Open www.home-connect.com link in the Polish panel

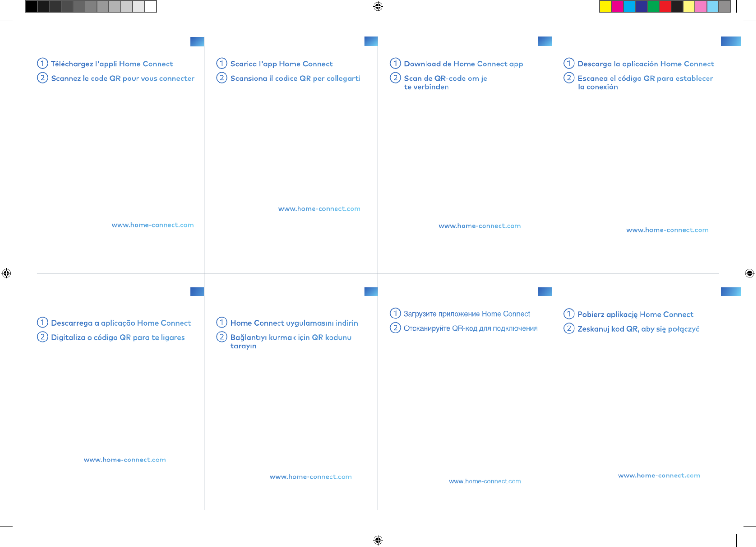659,476
